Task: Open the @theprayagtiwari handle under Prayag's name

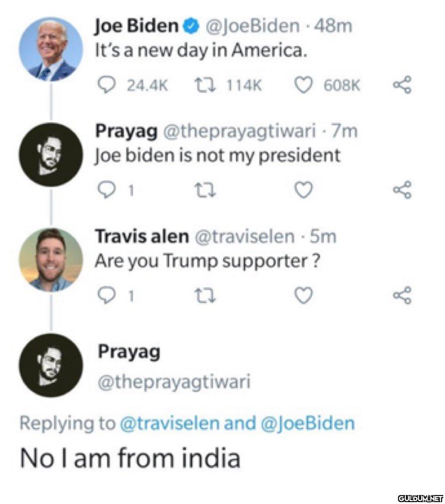Action: (173, 382)
